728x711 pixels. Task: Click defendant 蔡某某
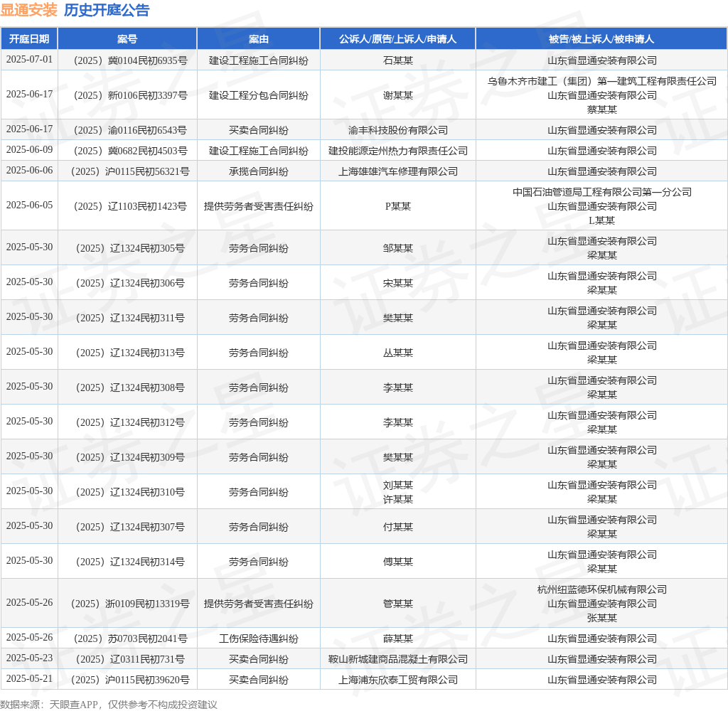tap(601, 109)
